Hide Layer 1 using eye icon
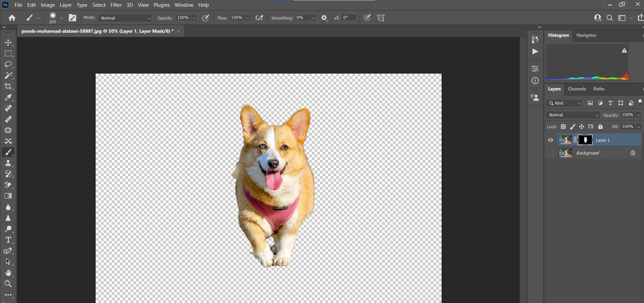 coord(551,140)
